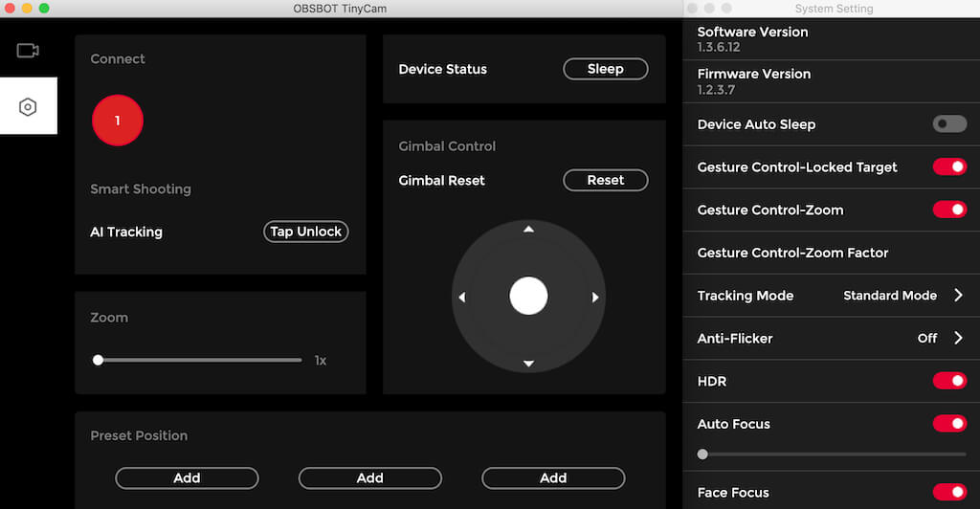Close the OBSBOT TinyCam window

10,8
